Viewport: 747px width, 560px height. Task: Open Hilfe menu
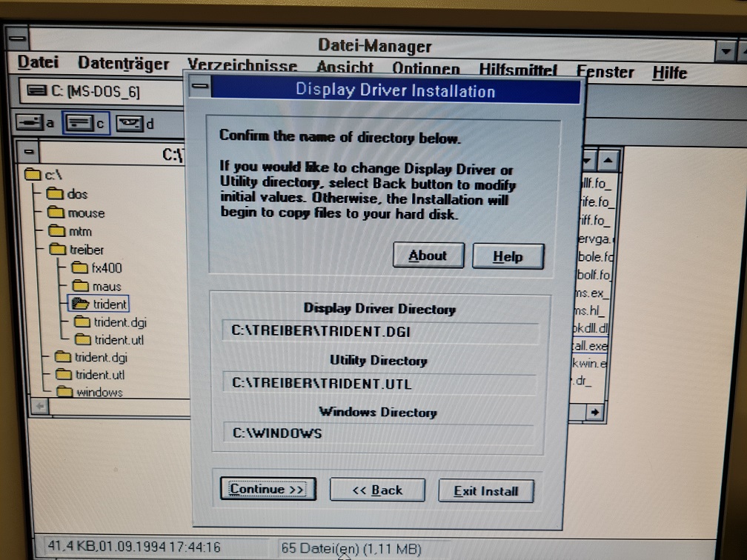669,73
